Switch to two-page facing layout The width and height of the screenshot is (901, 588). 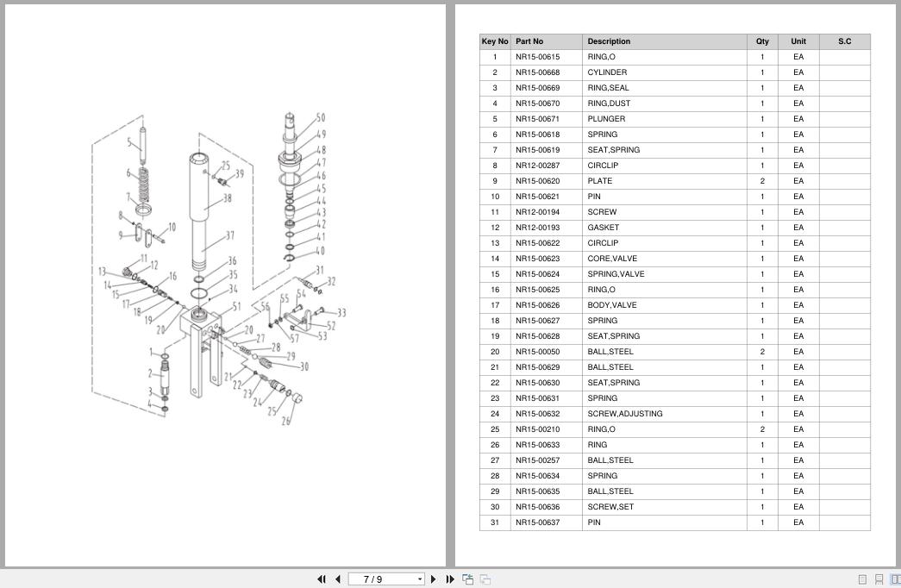point(895,579)
